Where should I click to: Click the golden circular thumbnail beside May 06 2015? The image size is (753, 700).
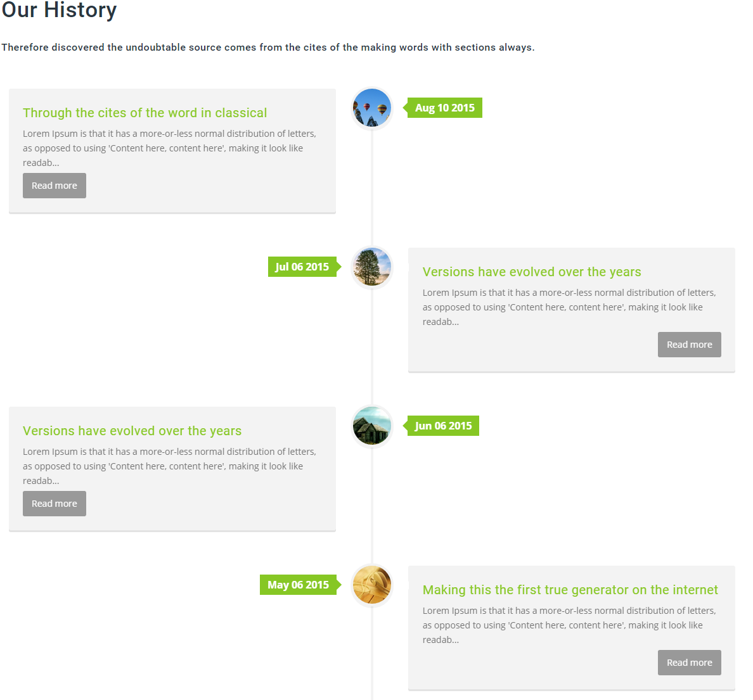coord(371,585)
